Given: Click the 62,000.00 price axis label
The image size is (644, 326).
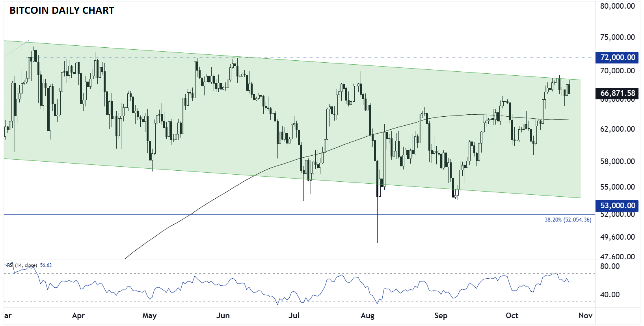Looking at the screenshot, I should 617,129.
